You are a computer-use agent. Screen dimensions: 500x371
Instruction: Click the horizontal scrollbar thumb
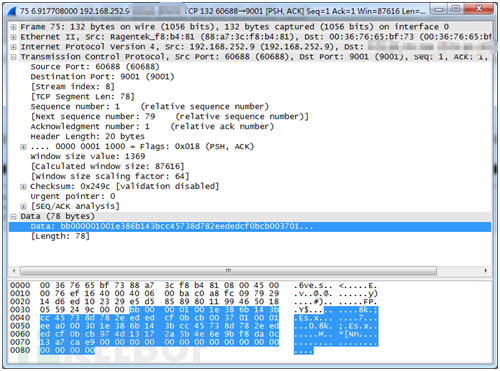click(x=228, y=270)
